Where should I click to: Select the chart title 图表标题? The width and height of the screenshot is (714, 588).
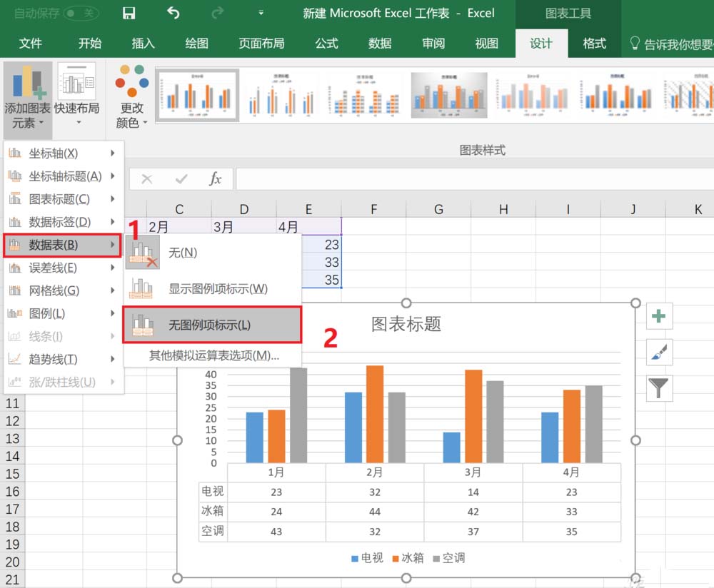click(x=406, y=324)
